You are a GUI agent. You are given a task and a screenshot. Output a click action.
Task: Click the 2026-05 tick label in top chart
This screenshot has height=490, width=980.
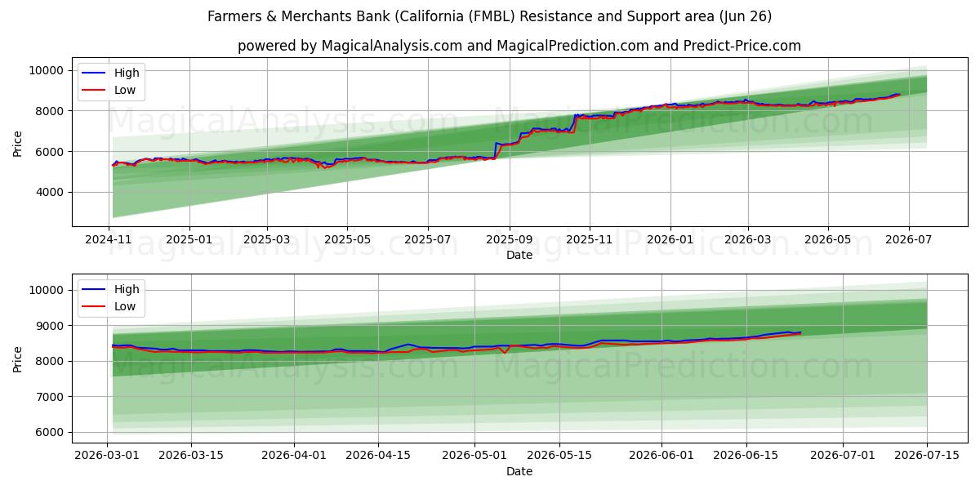[828, 239]
